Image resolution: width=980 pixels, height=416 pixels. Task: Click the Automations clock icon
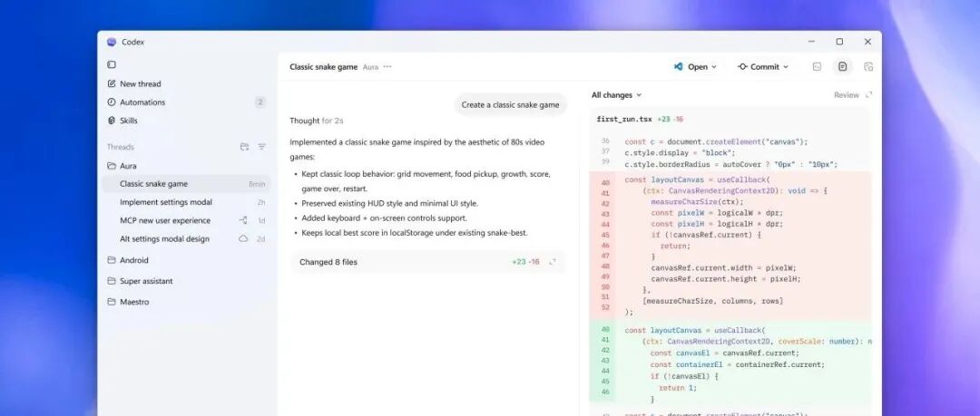click(x=112, y=102)
